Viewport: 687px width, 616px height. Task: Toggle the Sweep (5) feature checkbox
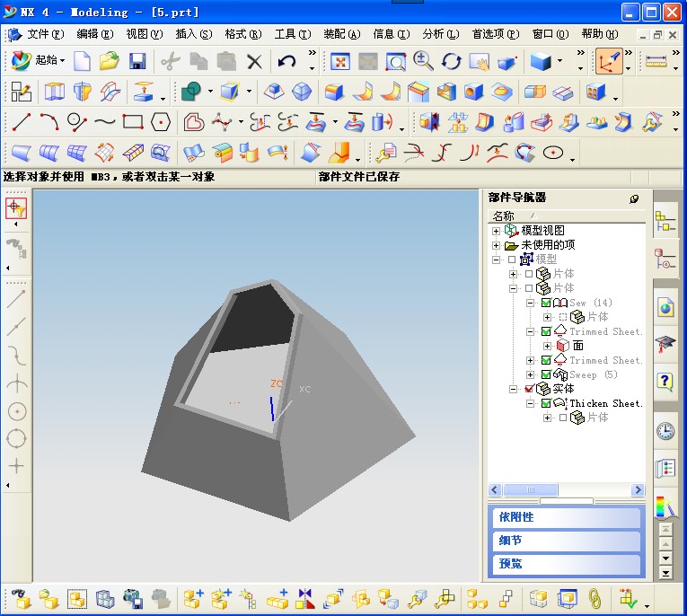(546, 374)
